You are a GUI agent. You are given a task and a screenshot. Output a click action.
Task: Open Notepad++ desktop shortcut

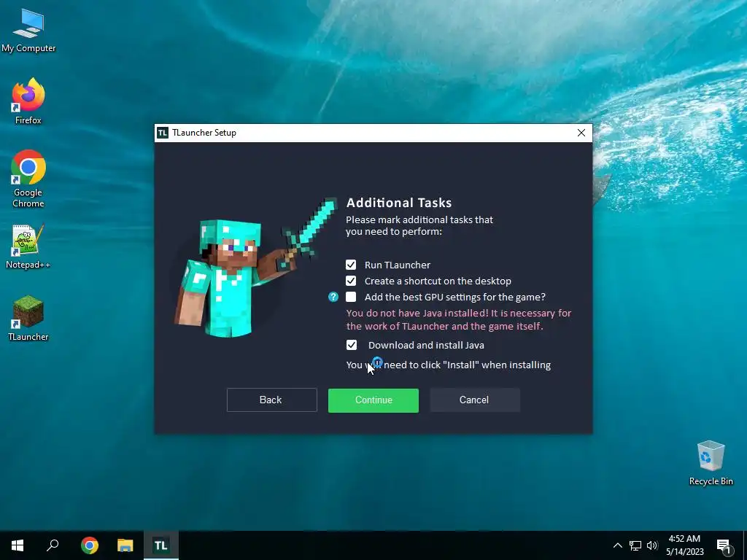[28, 246]
